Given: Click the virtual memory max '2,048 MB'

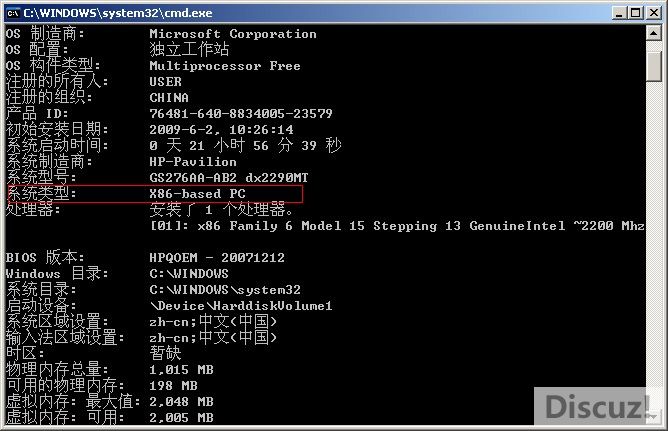Looking at the screenshot, I should [181, 402].
